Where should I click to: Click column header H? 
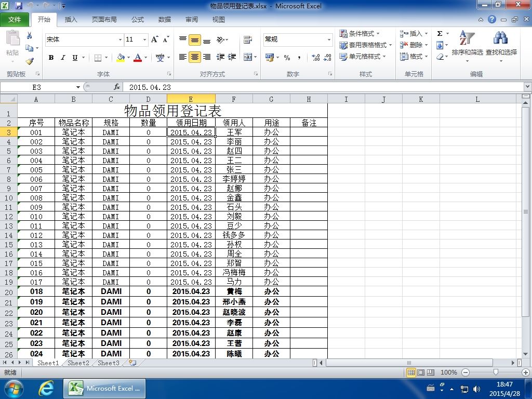[x=309, y=99]
